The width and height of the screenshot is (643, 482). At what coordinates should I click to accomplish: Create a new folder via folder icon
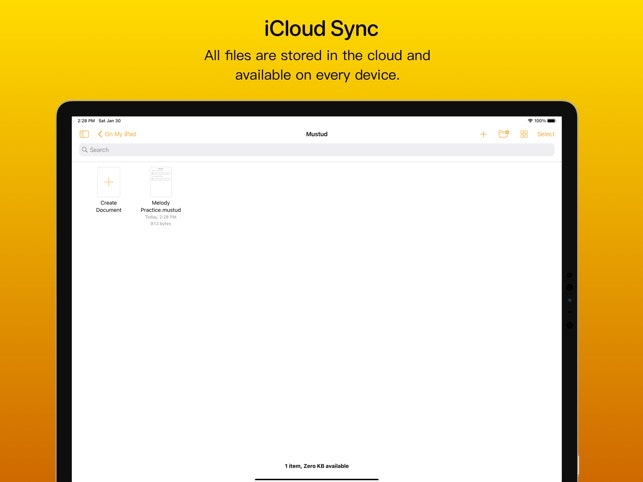[504, 134]
